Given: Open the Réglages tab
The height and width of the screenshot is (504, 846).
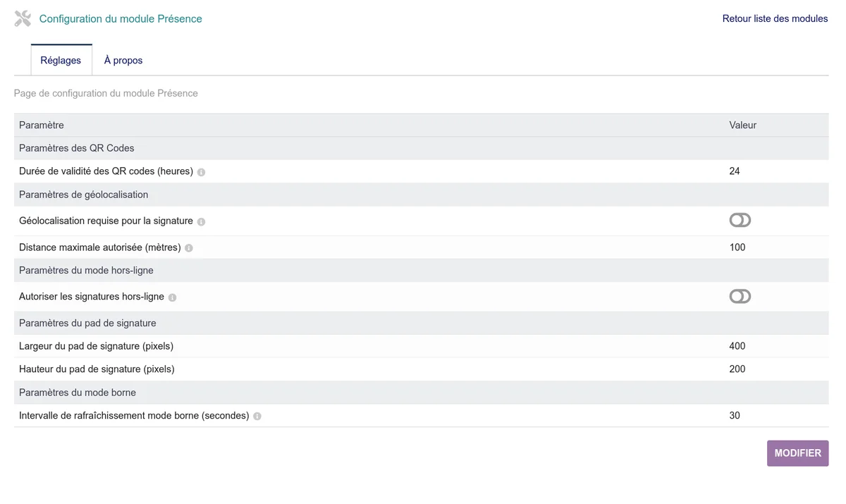Looking at the screenshot, I should click(x=61, y=60).
